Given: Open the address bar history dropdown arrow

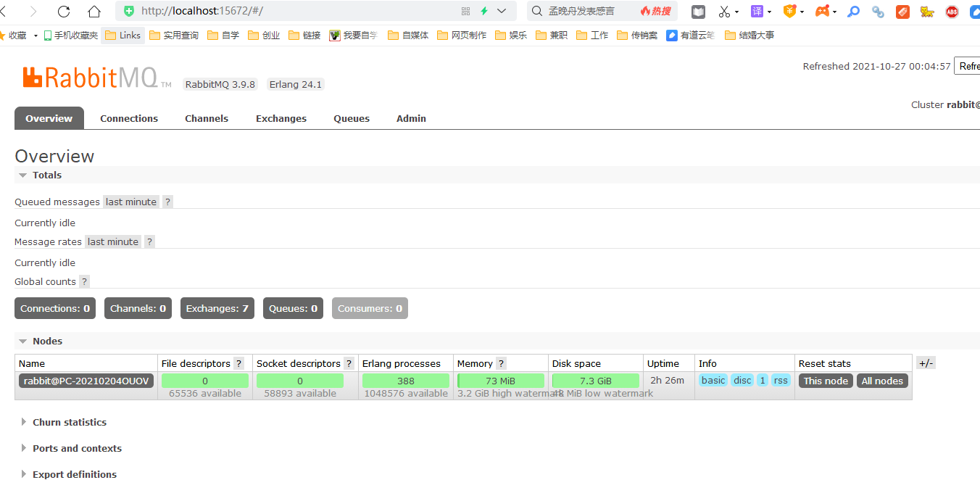Looking at the screenshot, I should [x=502, y=11].
